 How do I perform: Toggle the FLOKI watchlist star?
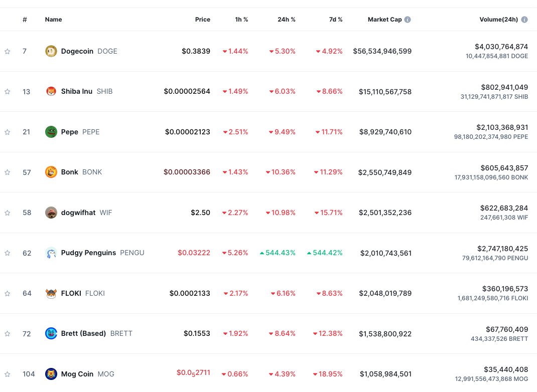click(7, 293)
